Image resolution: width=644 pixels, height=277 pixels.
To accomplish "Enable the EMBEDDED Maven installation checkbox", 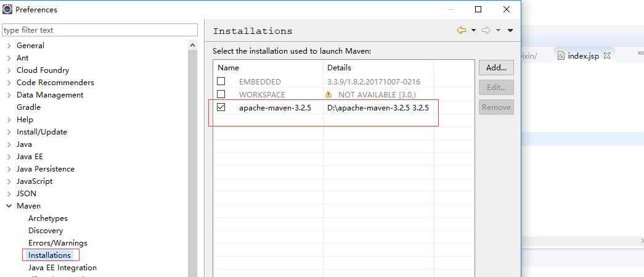I will [x=221, y=81].
